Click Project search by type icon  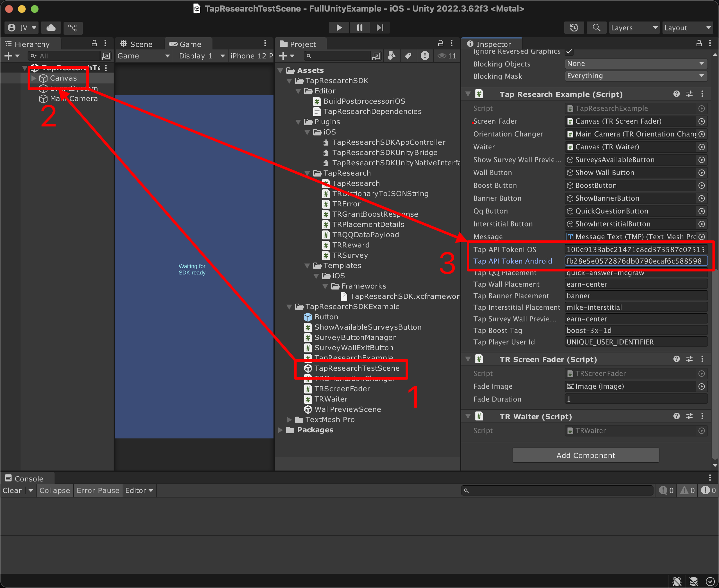392,56
